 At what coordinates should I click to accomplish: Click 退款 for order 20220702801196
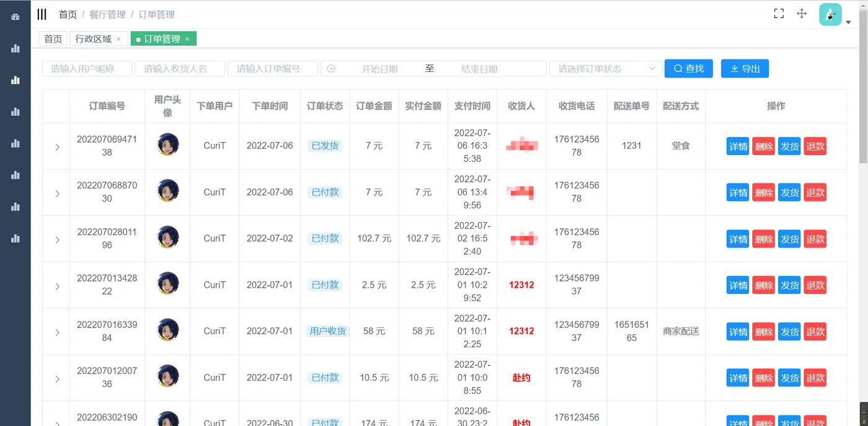815,239
